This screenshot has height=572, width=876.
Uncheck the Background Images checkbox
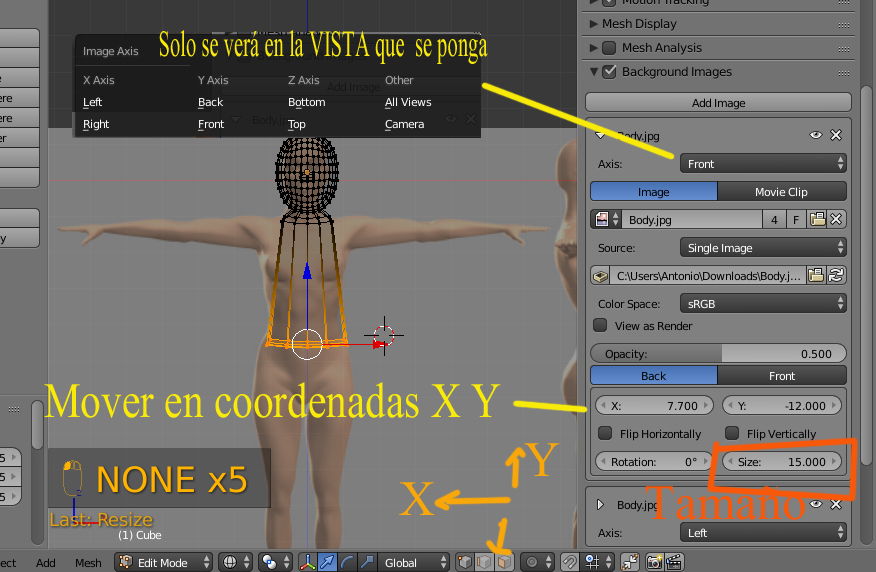[610, 72]
